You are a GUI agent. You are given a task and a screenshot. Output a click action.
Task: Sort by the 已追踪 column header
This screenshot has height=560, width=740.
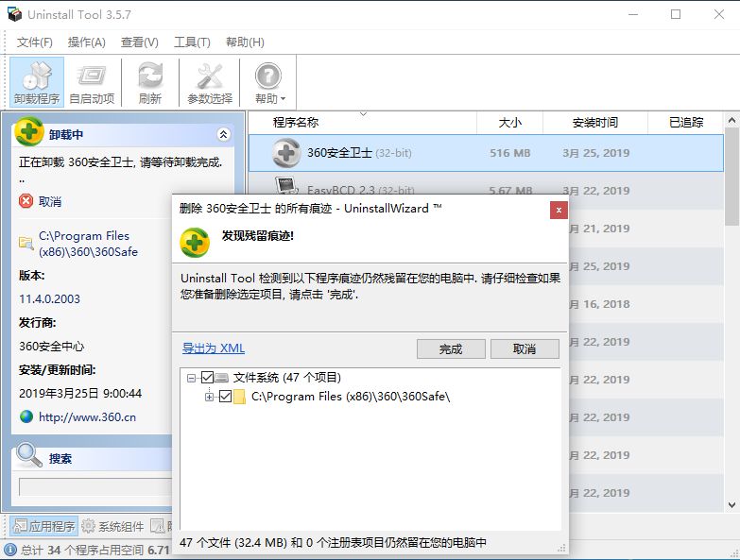pyautogui.click(x=685, y=123)
